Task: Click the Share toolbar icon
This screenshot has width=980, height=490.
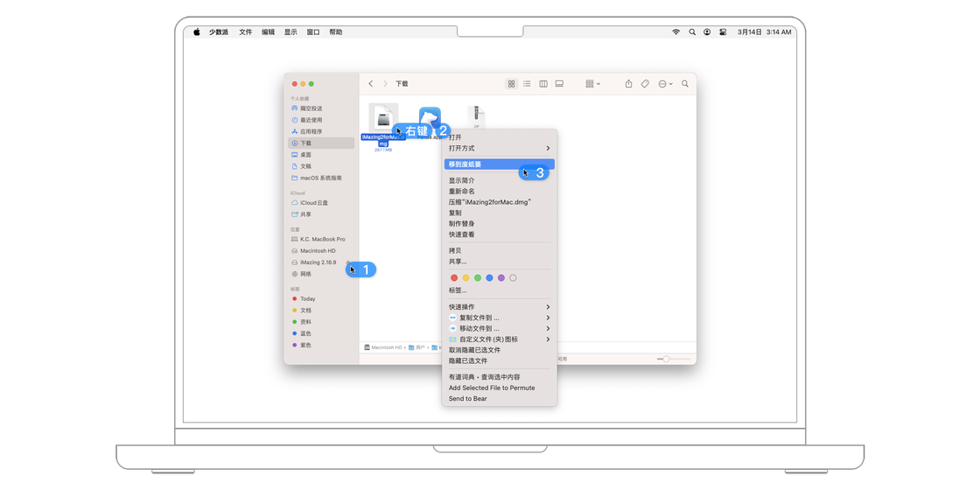Action: (x=629, y=84)
